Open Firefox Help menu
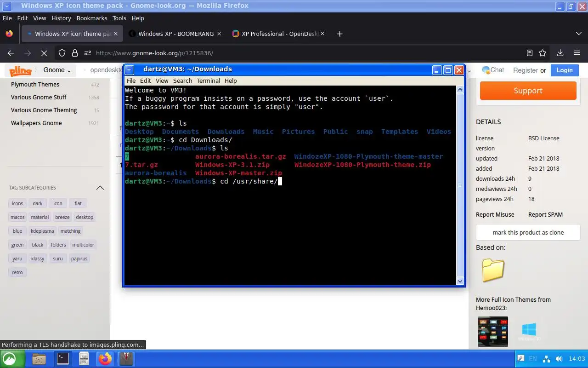 click(x=138, y=18)
